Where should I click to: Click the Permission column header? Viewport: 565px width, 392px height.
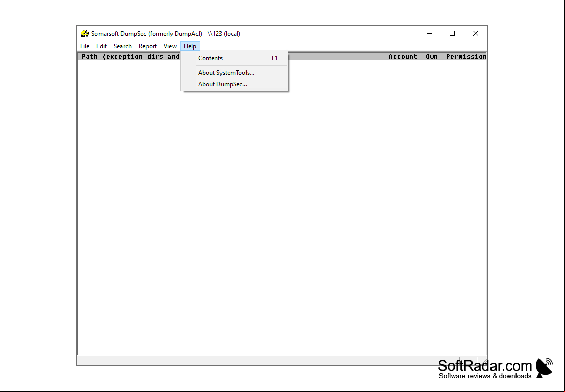point(466,56)
